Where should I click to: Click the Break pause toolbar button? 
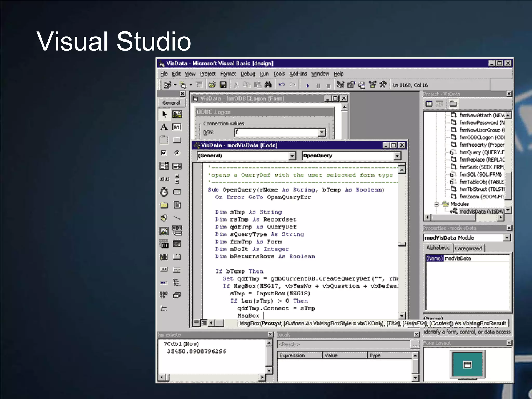pos(318,85)
